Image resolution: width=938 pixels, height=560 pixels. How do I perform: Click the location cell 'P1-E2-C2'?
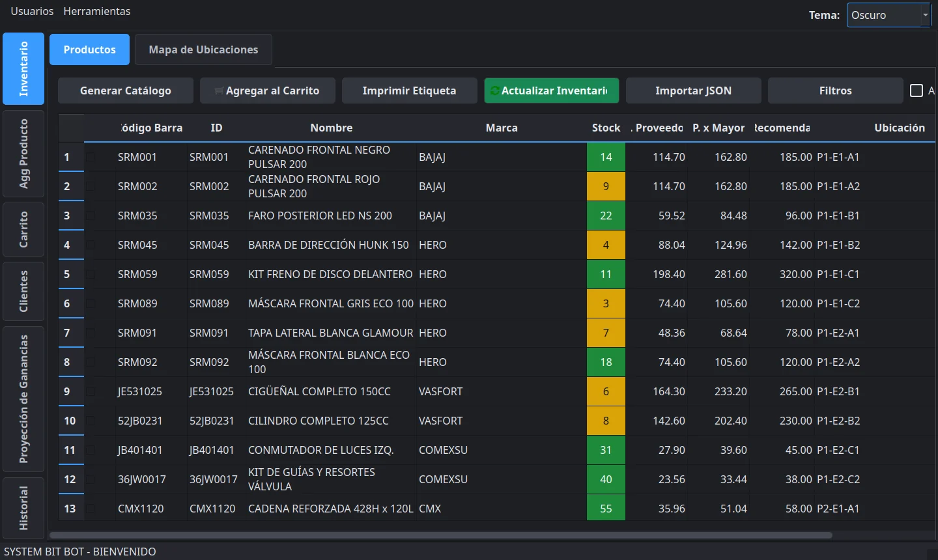(x=875, y=479)
